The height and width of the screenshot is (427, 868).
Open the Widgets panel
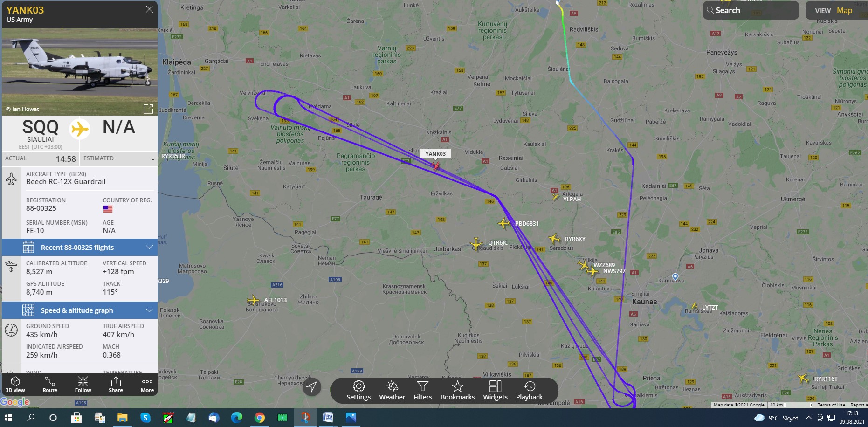click(495, 391)
